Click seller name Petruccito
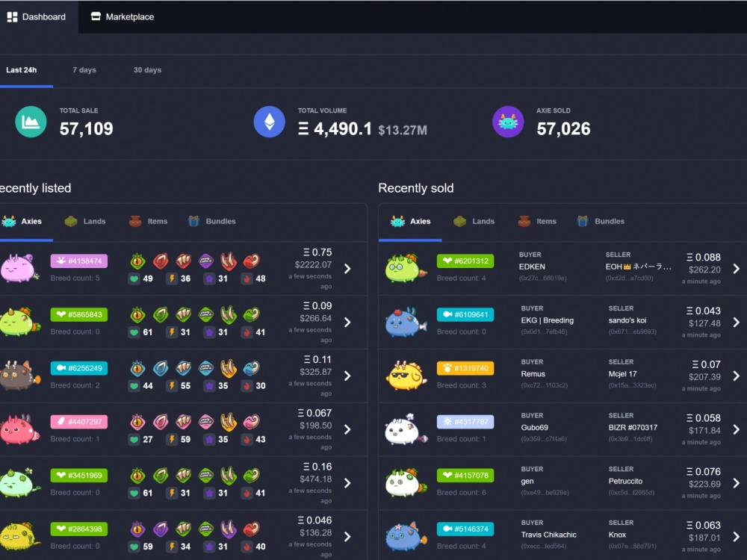The image size is (747, 560). [625, 481]
